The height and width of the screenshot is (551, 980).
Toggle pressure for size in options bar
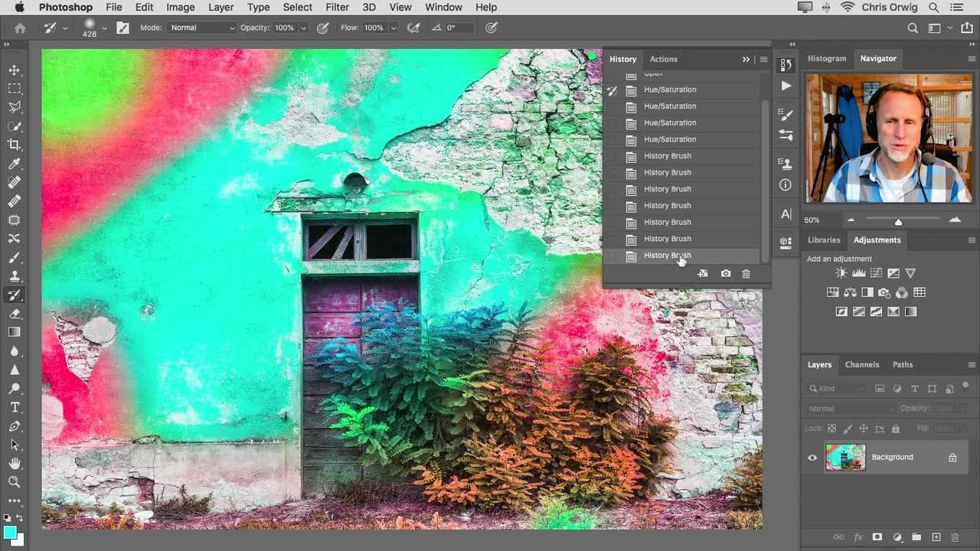coord(492,28)
